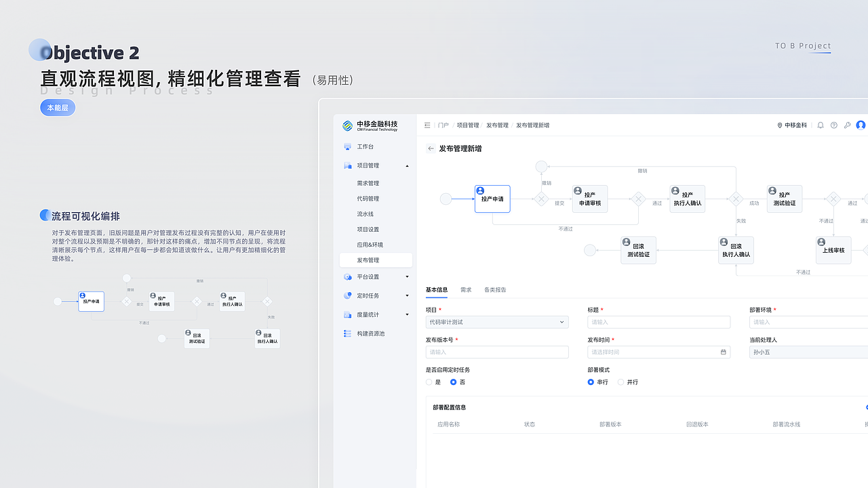Click gateway diamond right after 投产申请 in app flowchart
The height and width of the screenshot is (488, 868).
(541, 199)
